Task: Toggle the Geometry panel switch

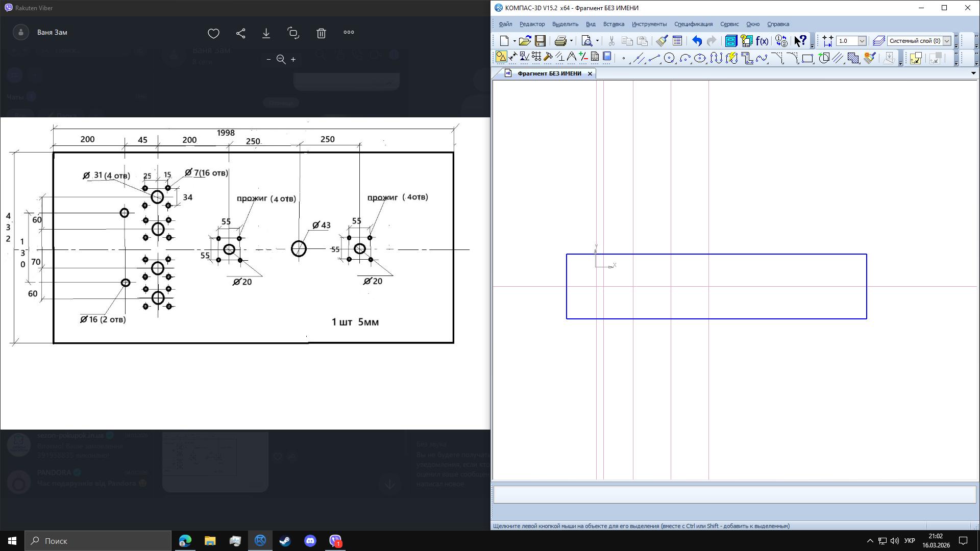Action: coord(501,57)
